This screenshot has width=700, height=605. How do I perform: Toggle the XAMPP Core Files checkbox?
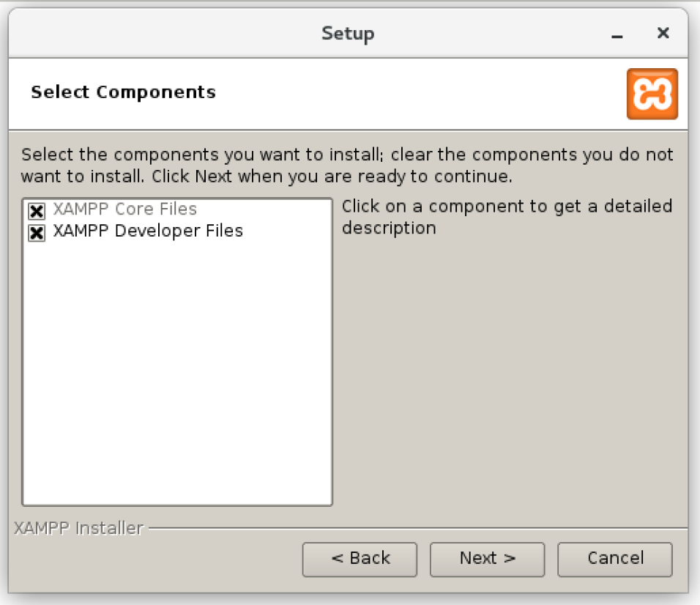coord(37,210)
